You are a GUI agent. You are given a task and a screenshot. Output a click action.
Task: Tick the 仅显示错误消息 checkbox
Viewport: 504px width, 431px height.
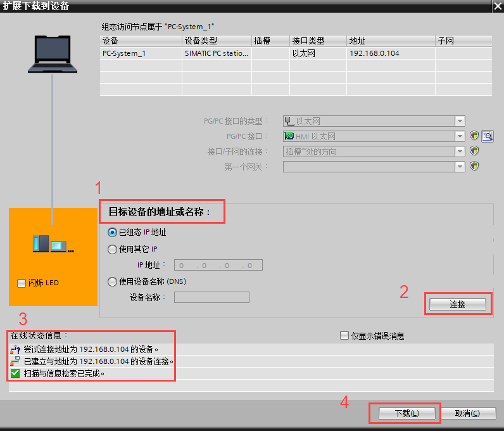[344, 335]
